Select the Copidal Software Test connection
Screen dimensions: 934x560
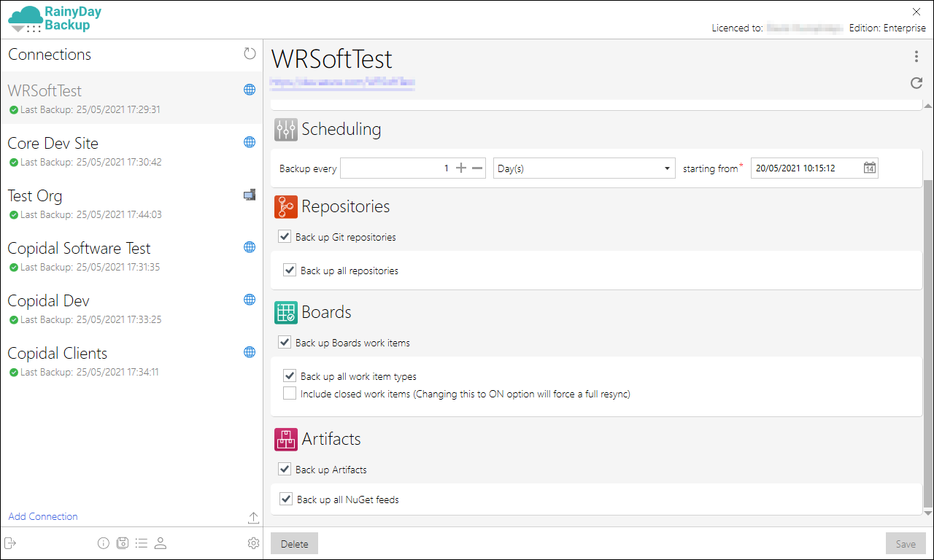pyautogui.click(x=131, y=255)
